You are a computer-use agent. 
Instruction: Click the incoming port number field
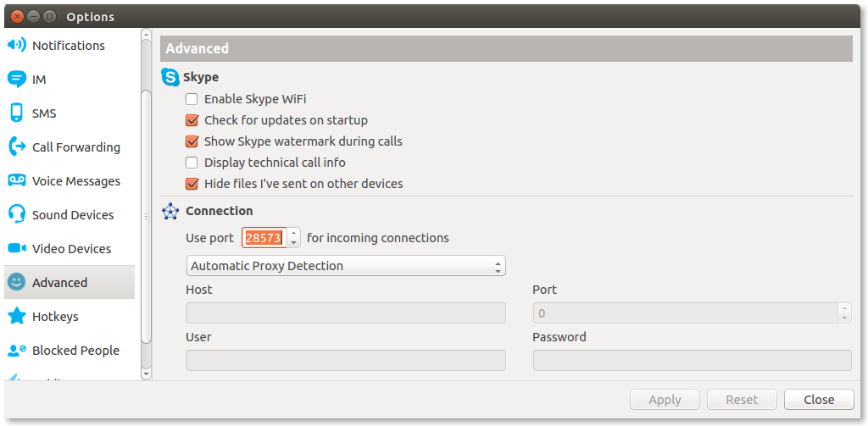tap(264, 238)
